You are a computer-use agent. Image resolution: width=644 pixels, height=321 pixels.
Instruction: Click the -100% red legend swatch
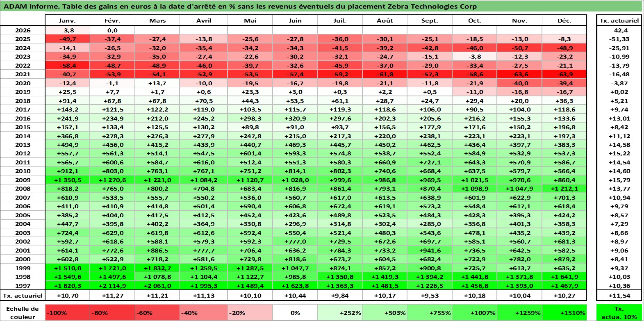tap(67, 313)
